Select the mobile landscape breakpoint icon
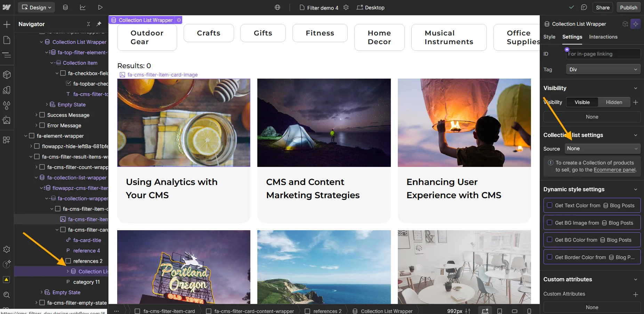 (x=515, y=311)
